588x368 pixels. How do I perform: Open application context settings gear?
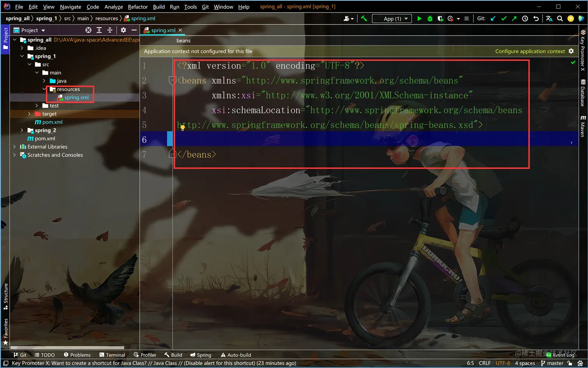click(x=571, y=51)
